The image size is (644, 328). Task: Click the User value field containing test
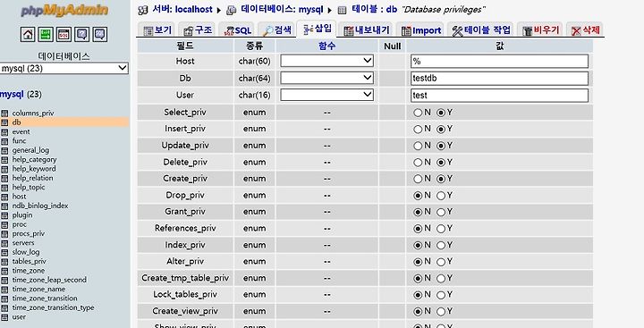click(x=499, y=96)
